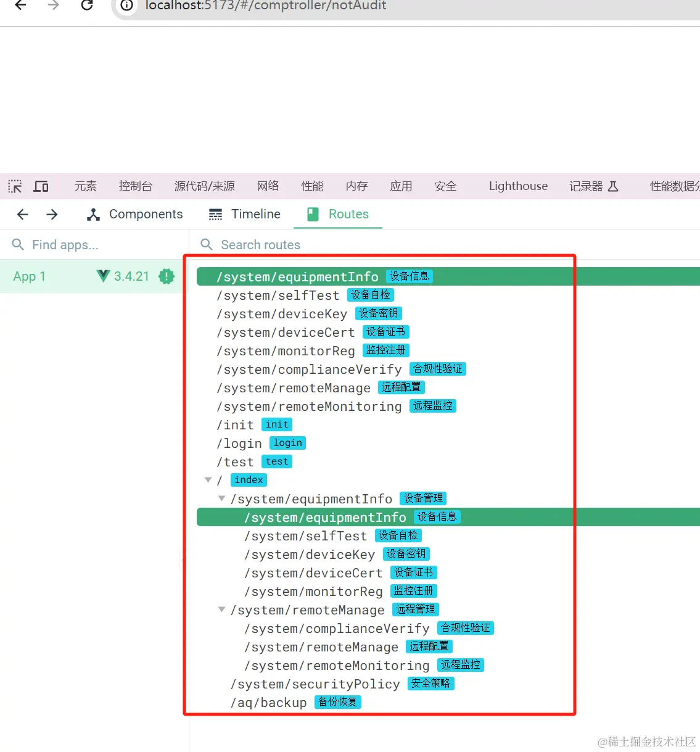700x752 pixels.
Task: Open the 性能数据 tab
Action: pyautogui.click(x=675, y=186)
